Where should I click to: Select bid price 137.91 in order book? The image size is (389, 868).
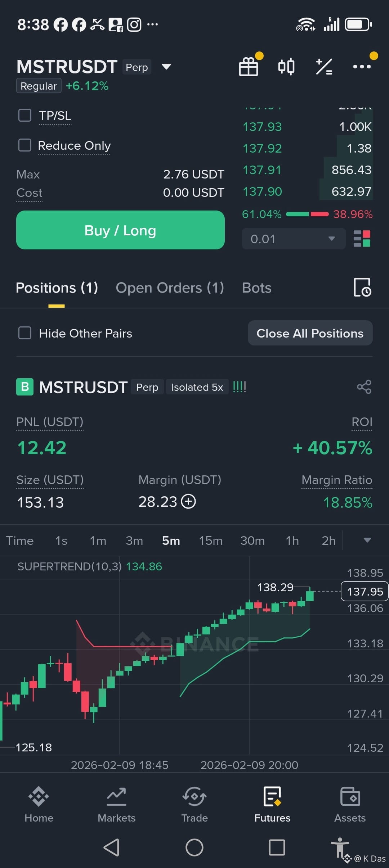click(262, 170)
